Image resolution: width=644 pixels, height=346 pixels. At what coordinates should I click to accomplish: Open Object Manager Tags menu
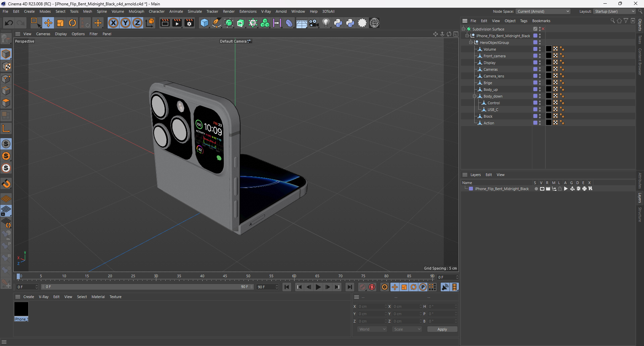[524, 21]
